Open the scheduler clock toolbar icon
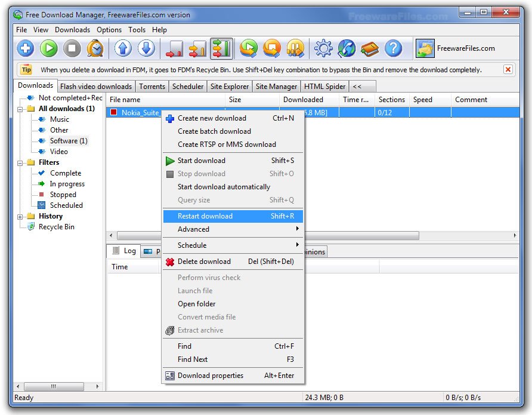 point(95,48)
